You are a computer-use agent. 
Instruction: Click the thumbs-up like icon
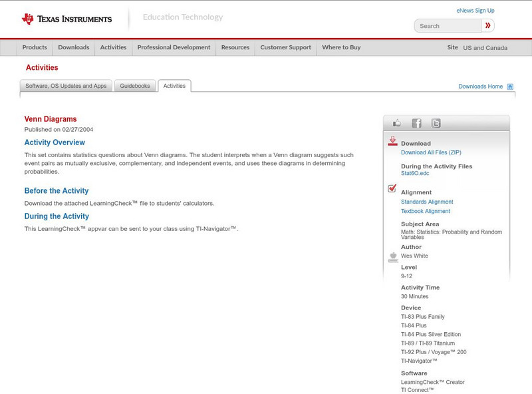pyautogui.click(x=397, y=123)
